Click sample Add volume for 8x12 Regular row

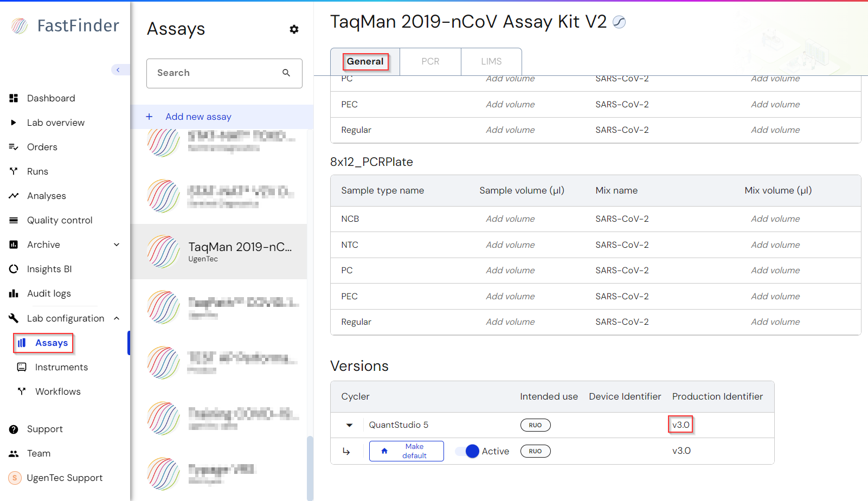tap(510, 322)
